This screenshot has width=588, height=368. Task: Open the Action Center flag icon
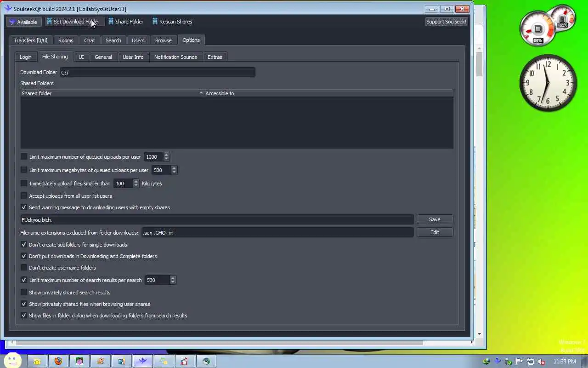[520, 362]
